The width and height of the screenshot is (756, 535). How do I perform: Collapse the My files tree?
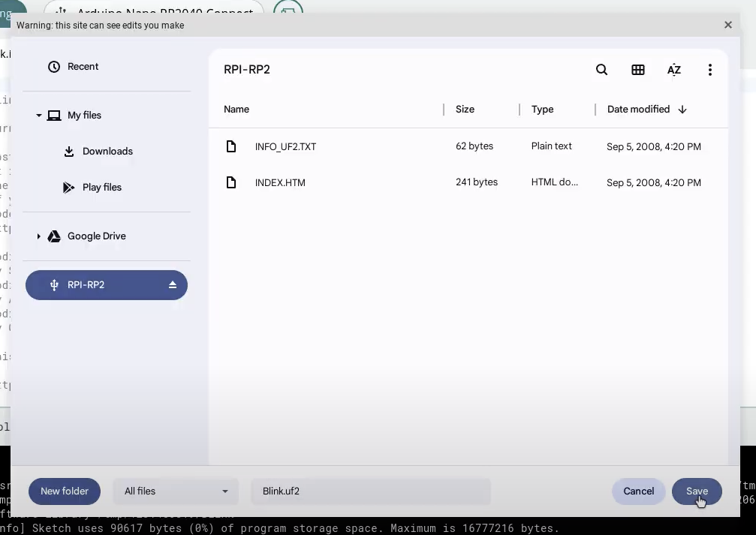click(x=38, y=116)
